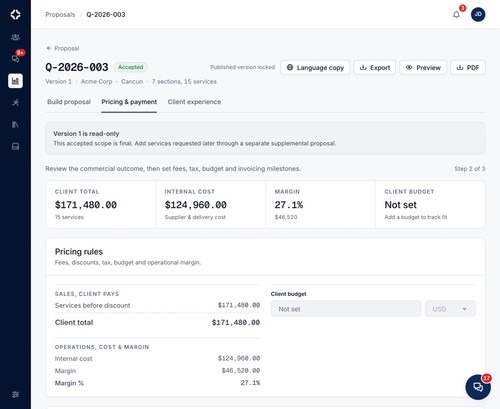This screenshot has width=500, height=409.
Task: Click '7 sections, 15 services' text
Action: click(x=184, y=82)
